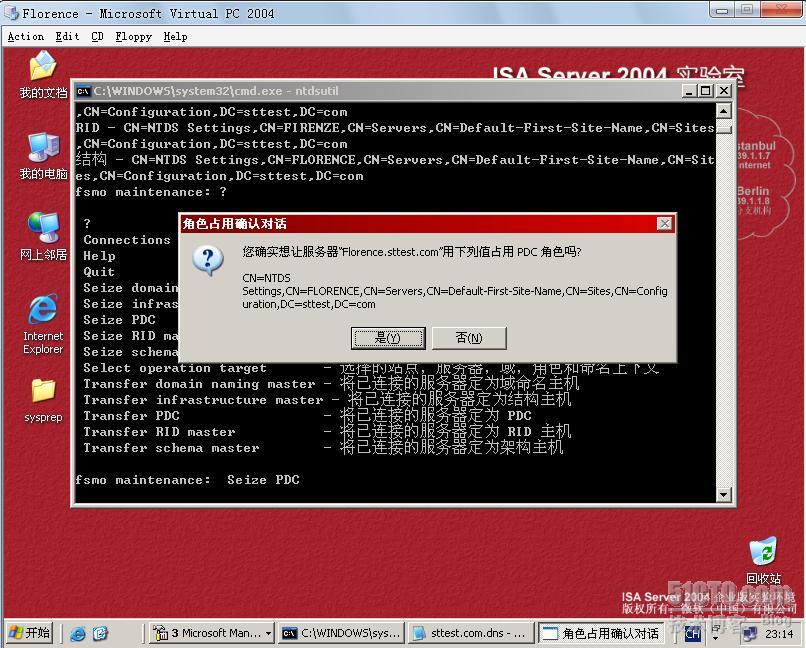Click 'Connections' line in console
The height and width of the screenshot is (648, 806).
(126, 240)
